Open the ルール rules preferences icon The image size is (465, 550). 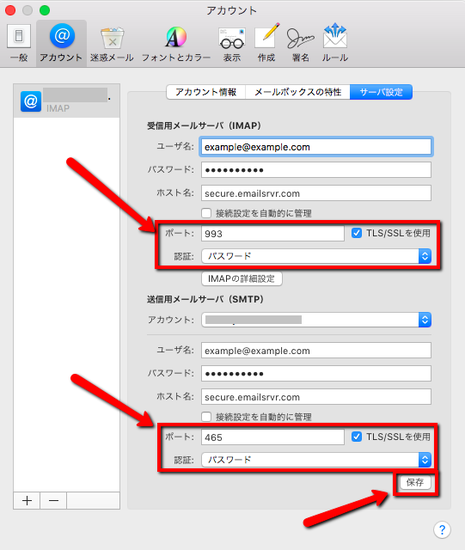tap(335, 43)
